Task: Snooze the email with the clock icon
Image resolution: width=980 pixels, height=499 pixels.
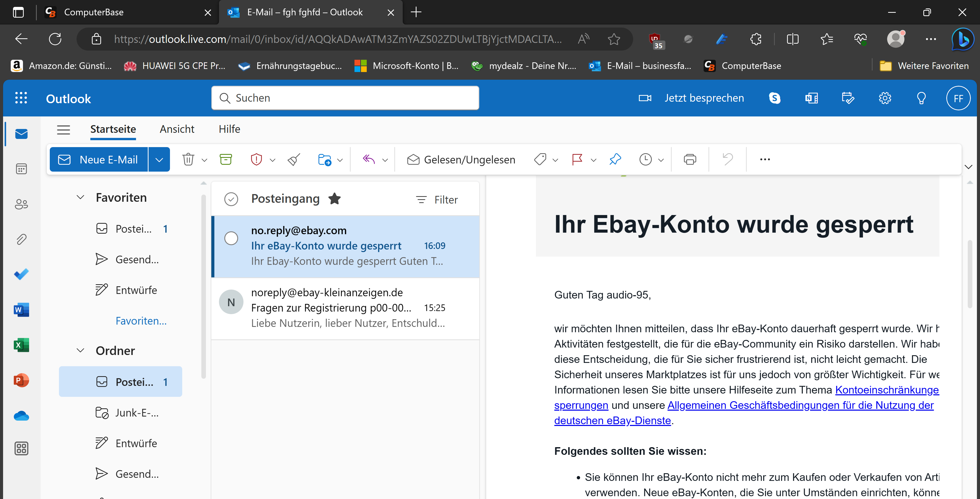Action: [645, 160]
